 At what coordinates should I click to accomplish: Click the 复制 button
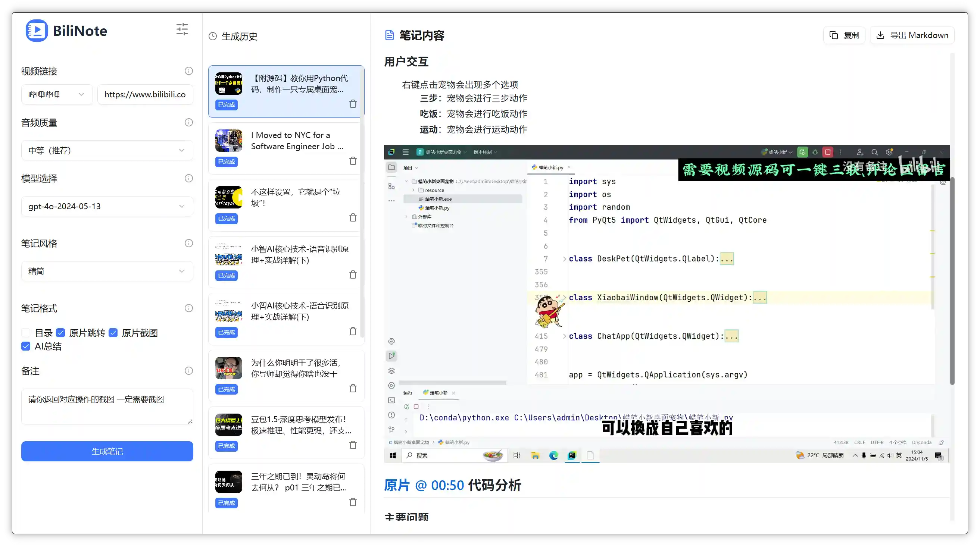[x=844, y=35]
